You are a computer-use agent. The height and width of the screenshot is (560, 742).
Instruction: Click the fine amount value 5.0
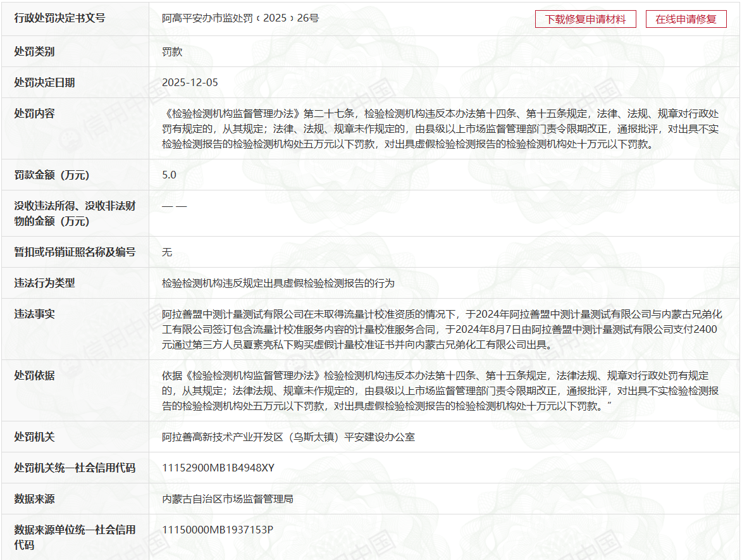pyautogui.click(x=169, y=175)
